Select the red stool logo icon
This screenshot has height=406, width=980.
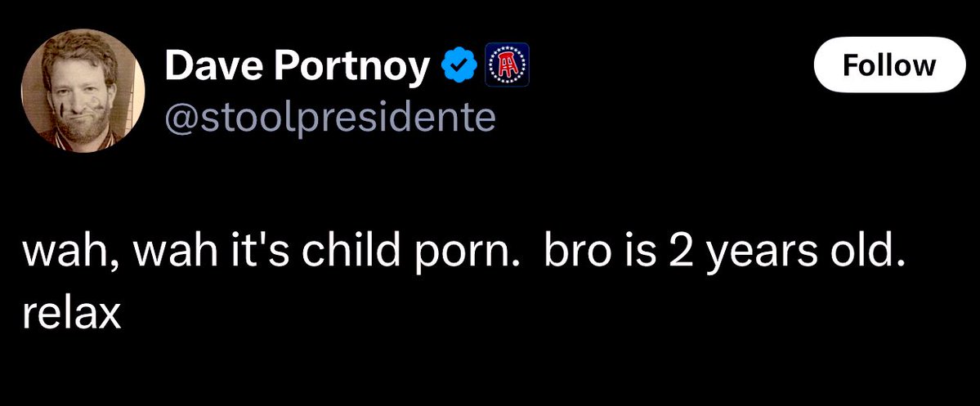(508, 65)
